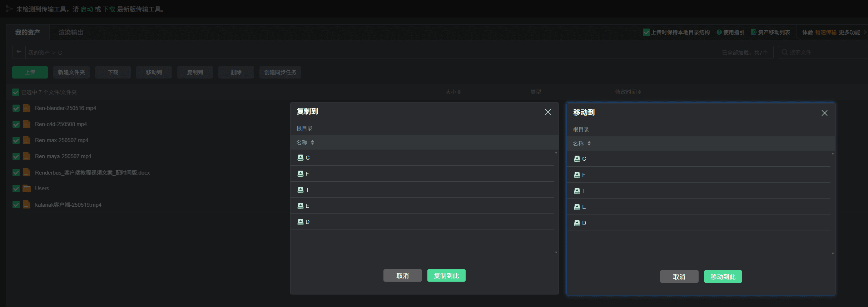Click the 新建文件夹 button
The width and height of the screenshot is (868, 307).
tap(71, 72)
